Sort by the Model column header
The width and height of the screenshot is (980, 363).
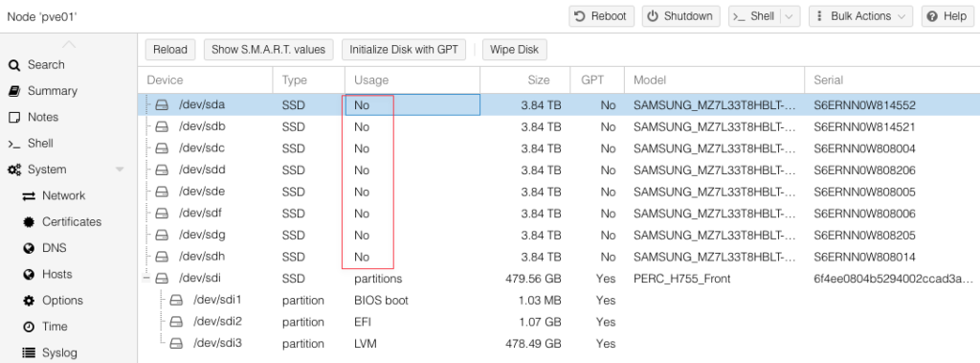tap(714, 80)
